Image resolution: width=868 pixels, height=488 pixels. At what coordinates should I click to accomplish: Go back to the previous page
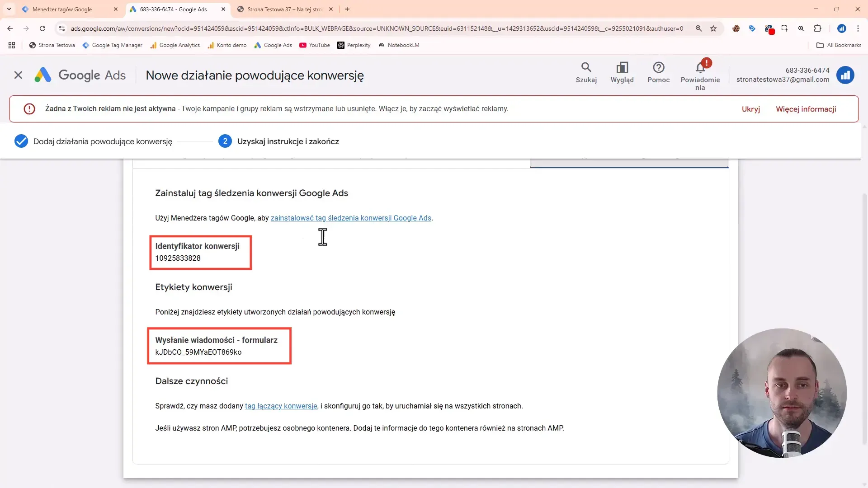point(10,28)
